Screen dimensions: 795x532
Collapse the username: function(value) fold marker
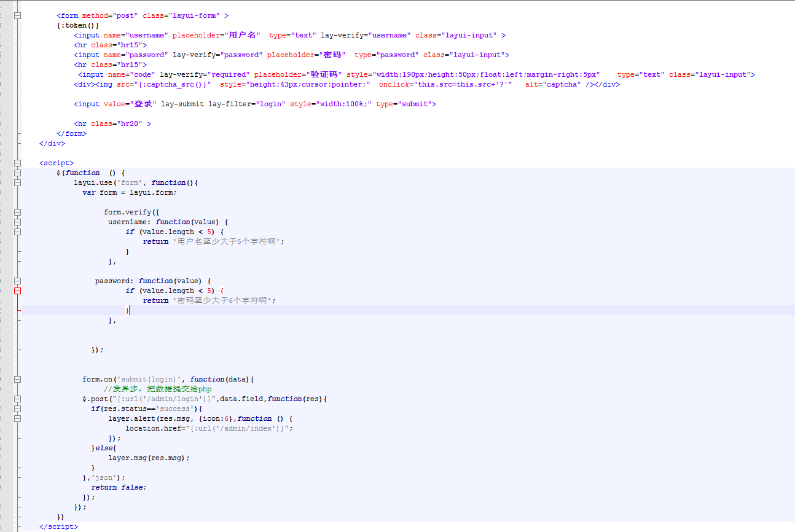pos(17,222)
